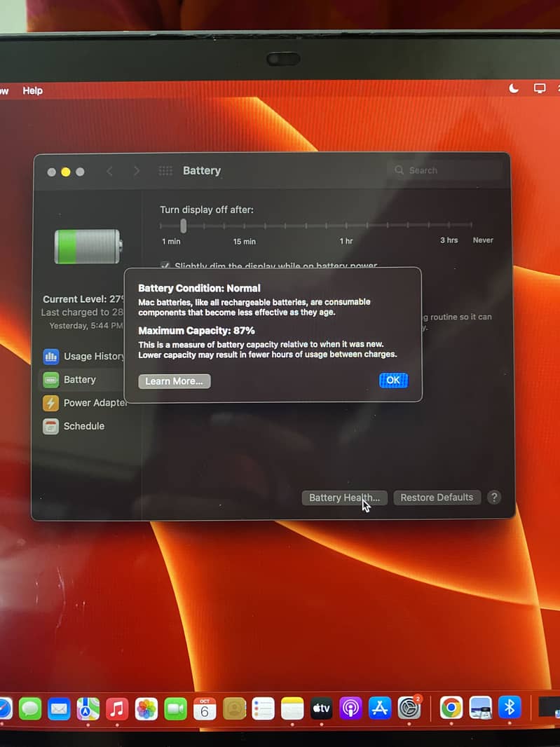Open Bluetooth app in dock
Image resolution: width=560 pixels, height=747 pixels.
(x=509, y=708)
